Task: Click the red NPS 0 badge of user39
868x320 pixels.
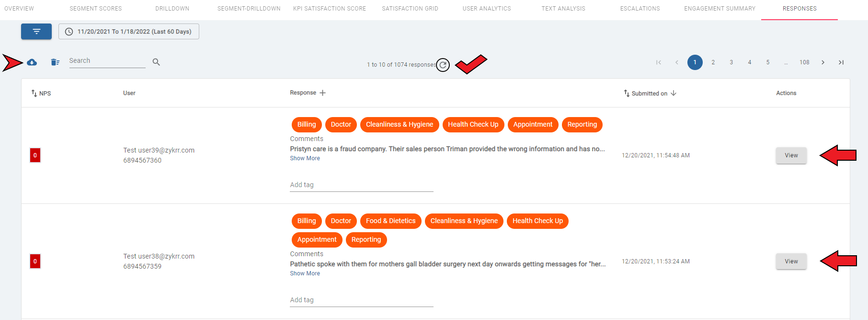Action: (x=35, y=155)
